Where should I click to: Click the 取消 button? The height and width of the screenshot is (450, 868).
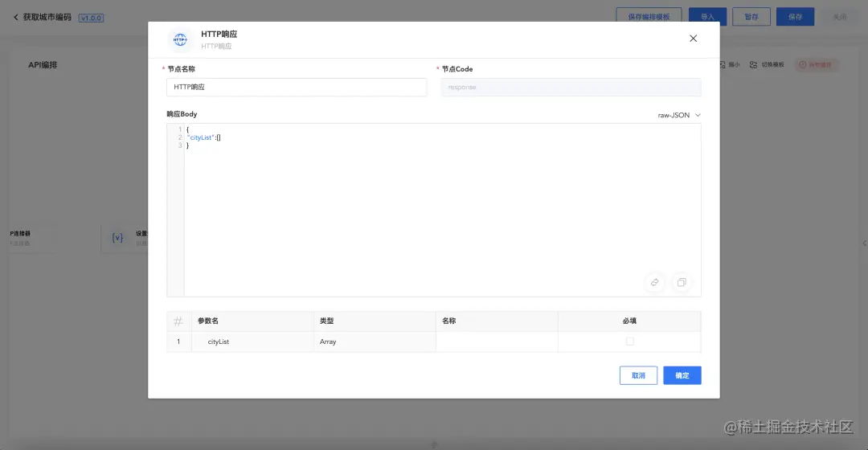point(638,375)
